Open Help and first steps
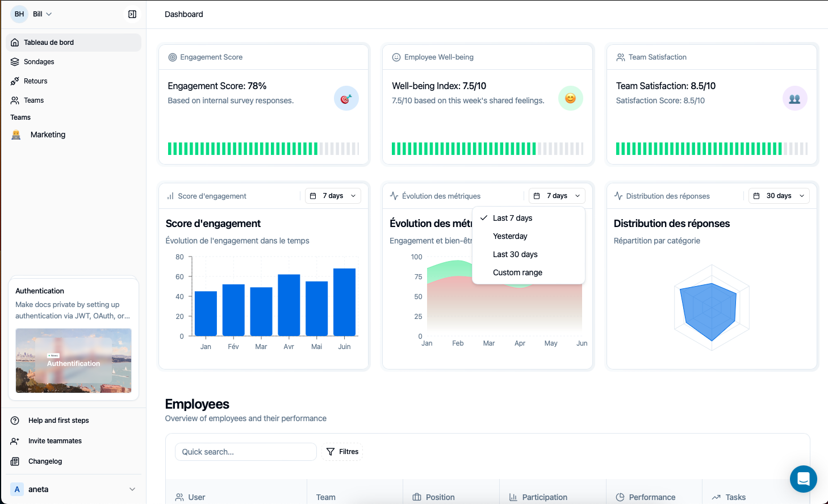This screenshot has width=828, height=504. [x=58, y=420]
